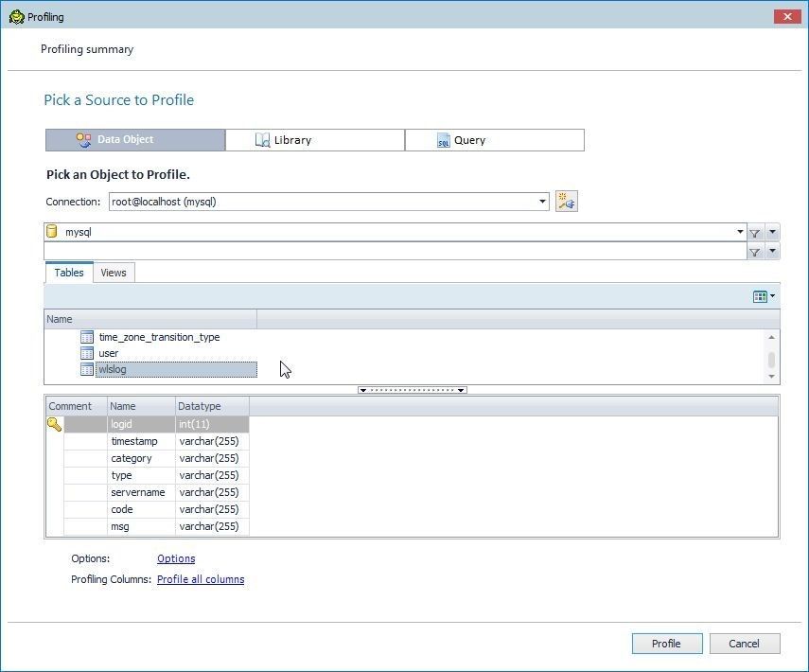Open dropdown arrow next to database filter

pyautogui.click(x=772, y=232)
